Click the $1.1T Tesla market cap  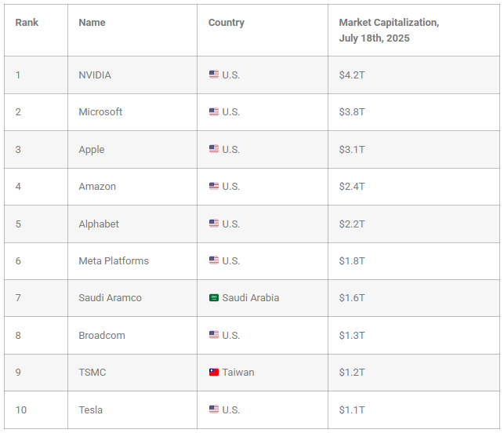coord(352,409)
